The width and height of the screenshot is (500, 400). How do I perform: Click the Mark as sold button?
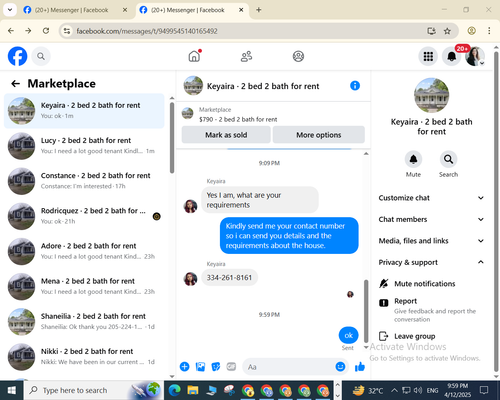click(x=226, y=135)
